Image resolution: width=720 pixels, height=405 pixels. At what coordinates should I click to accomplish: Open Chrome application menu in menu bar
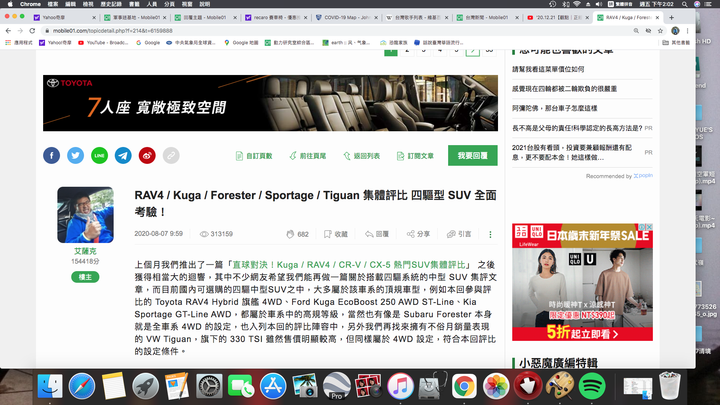pyautogui.click(x=30, y=4)
